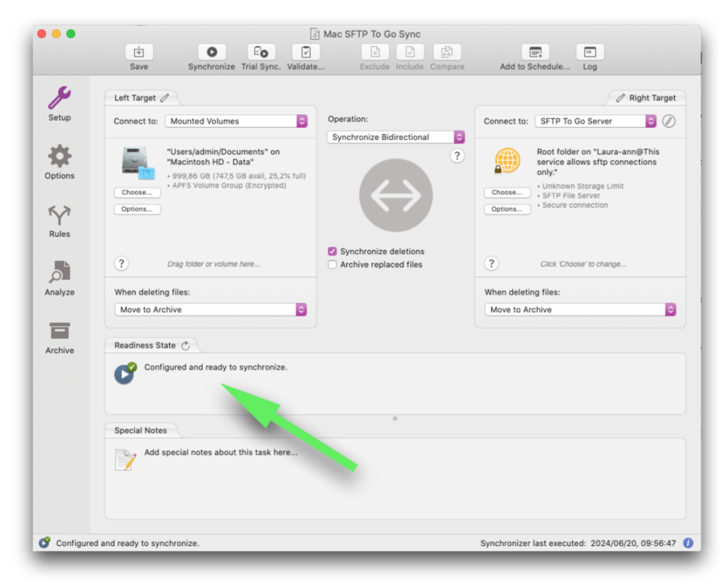This screenshot has width=728, height=588.
Task: Open Add to Schedule toolbar item
Action: pos(535,52)
